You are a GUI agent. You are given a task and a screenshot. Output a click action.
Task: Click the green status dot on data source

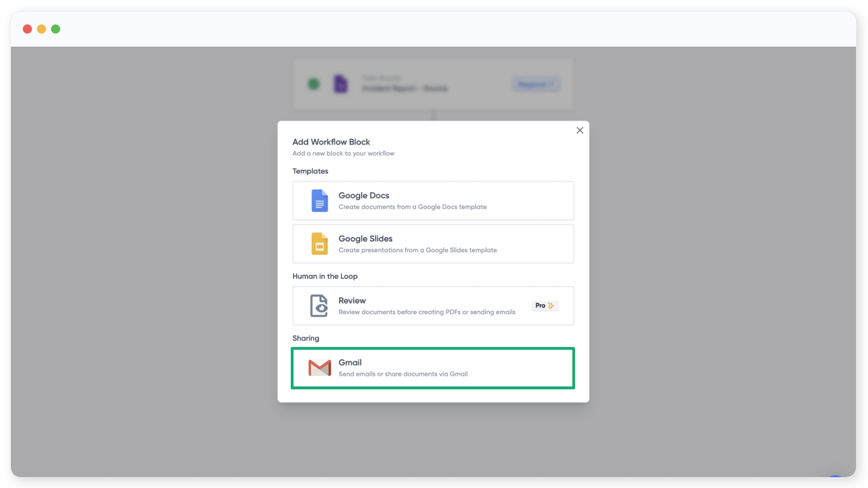click(314, 84)
